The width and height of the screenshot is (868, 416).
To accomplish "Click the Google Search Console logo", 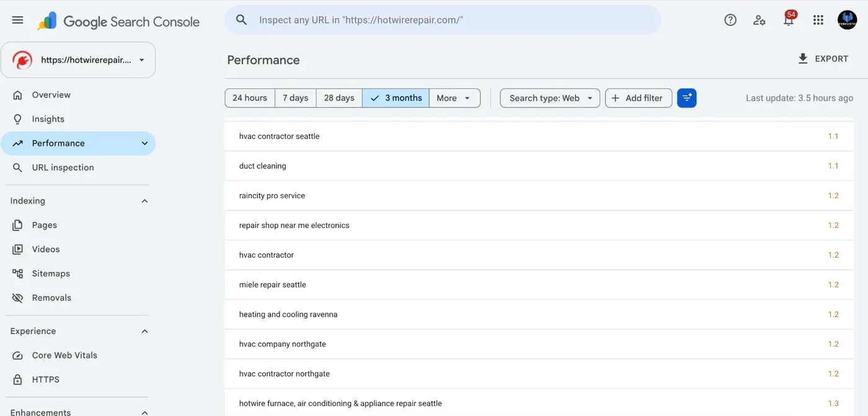I will tap(118, 21).
